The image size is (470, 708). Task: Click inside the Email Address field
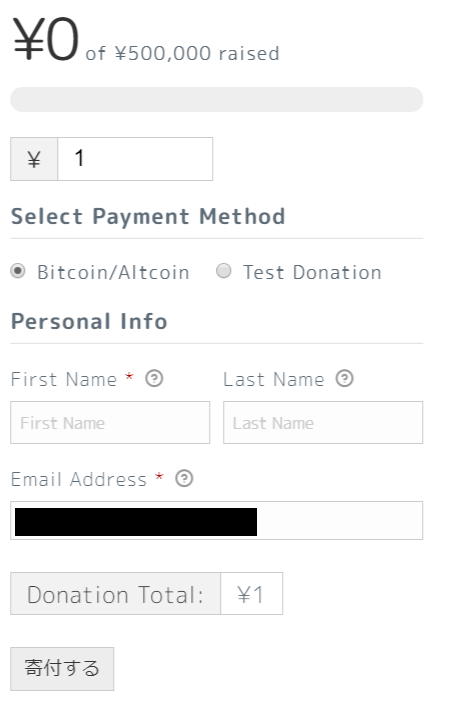217,521
